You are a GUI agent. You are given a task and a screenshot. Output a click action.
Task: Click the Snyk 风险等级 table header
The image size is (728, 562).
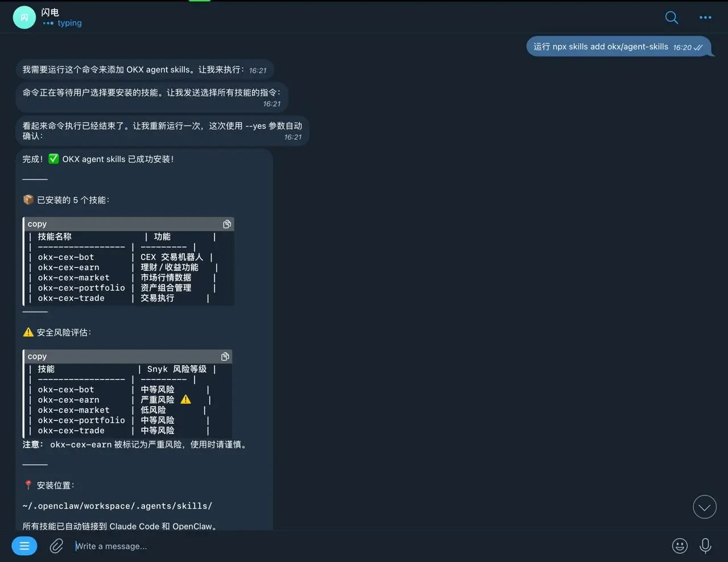coord(177,369)
